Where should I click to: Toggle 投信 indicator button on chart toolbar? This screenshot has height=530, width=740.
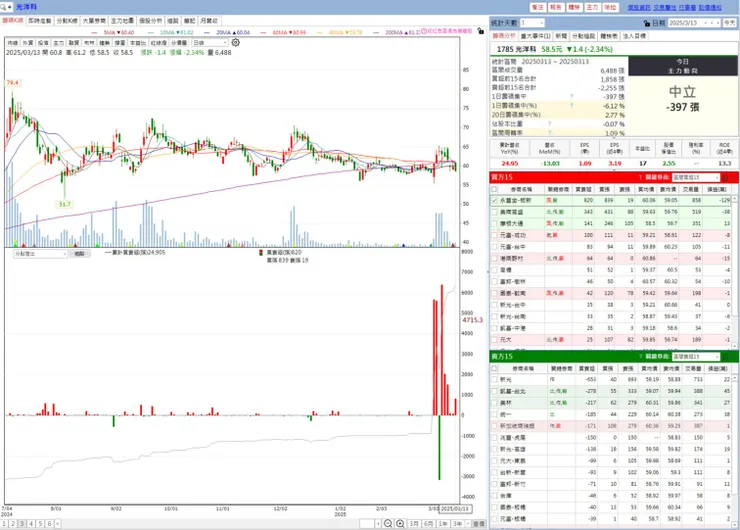43,42
